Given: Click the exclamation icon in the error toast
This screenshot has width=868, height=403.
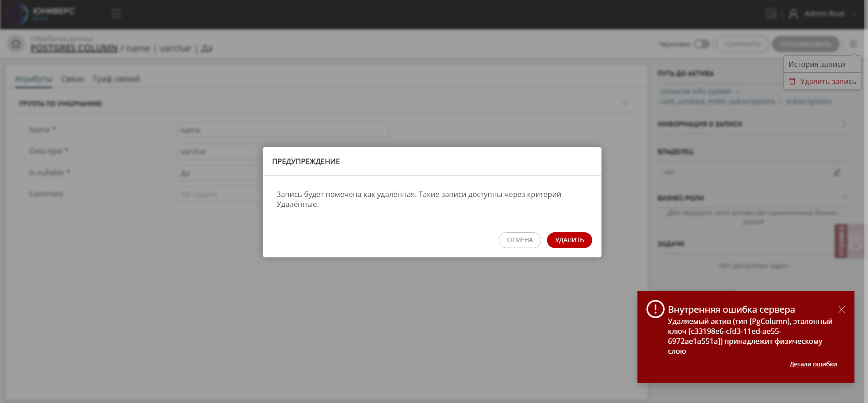Looking at the screenshot, I should 655,309.
